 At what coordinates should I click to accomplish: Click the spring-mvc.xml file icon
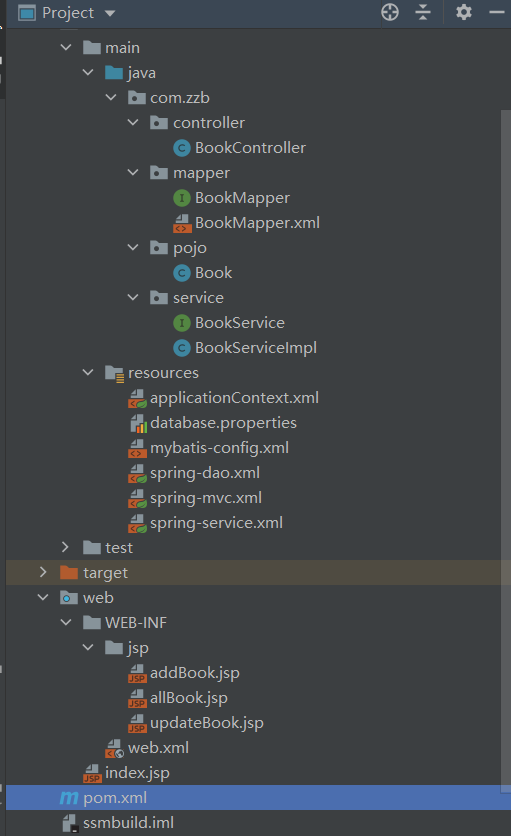(137, 498)
